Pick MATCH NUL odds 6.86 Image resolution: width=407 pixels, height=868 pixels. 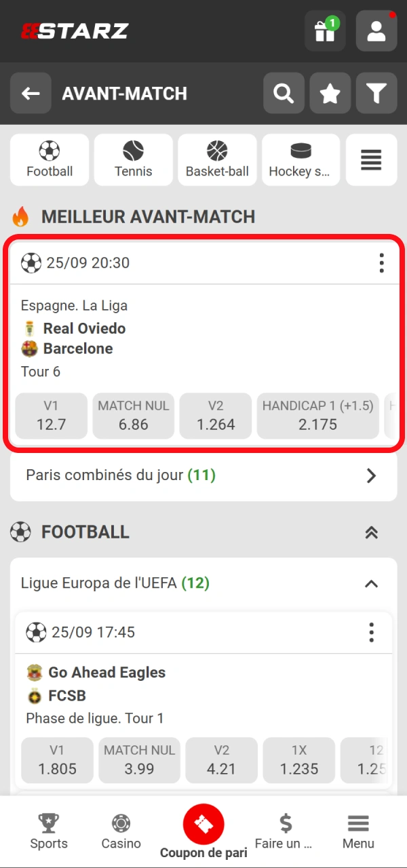pyautogui.click(x=134, y=416)
